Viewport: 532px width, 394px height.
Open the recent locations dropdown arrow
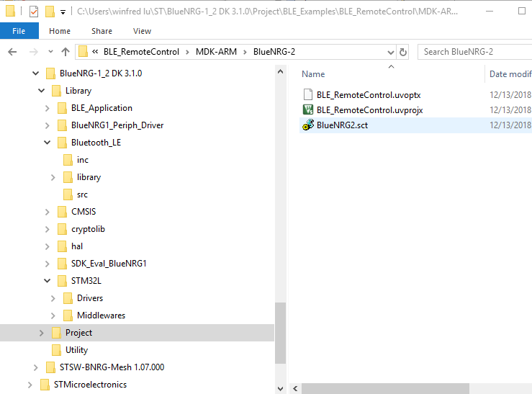click(x=50, y=52)
